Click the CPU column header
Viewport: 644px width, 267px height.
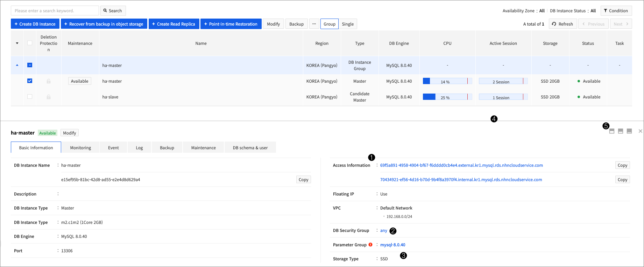coord(447,43)
